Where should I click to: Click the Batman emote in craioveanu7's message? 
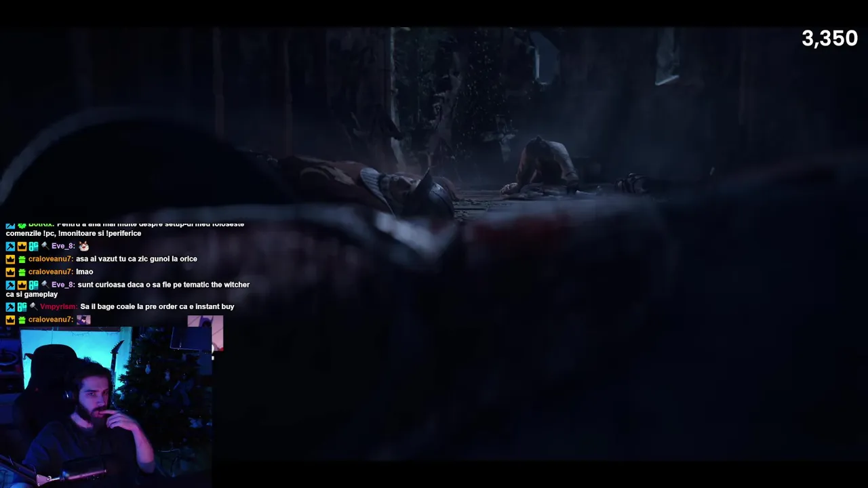[83, 319]
